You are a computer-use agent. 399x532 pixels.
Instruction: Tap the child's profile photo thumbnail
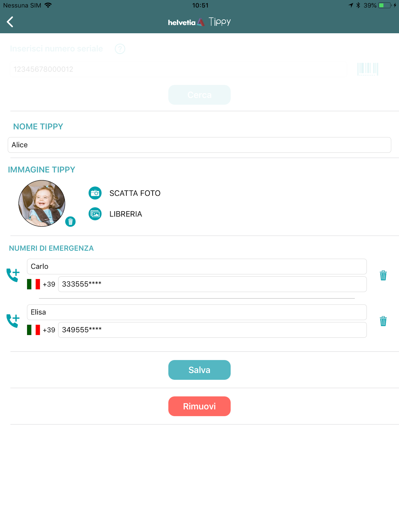coord(42,203)
